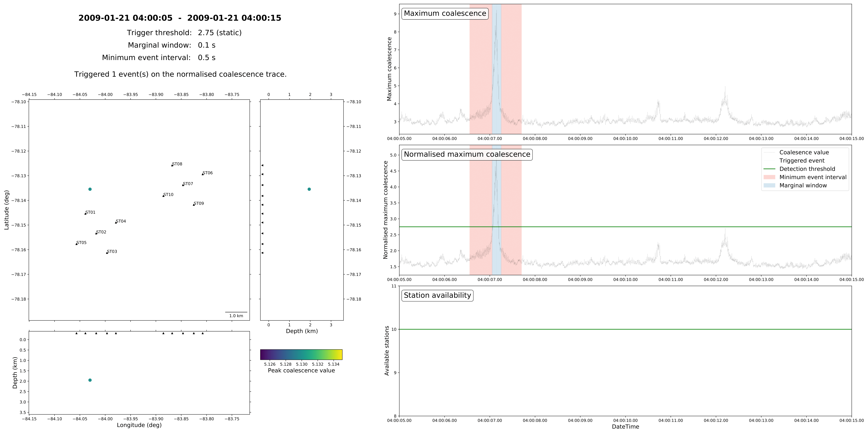Image resolution: width=868 pixels, height=434 pixels.
Task: Click the 'Trigger threshold:' label
Action: pos(159,33)
